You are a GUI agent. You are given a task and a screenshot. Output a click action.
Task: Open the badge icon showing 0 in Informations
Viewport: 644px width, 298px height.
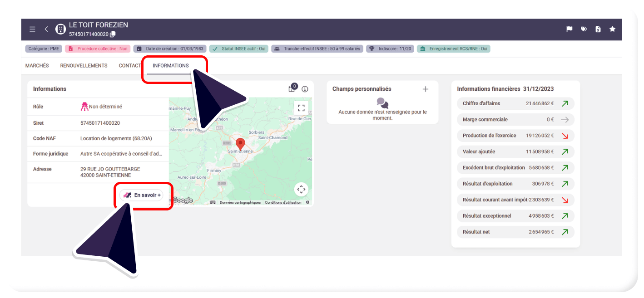[x=292, y=88]
